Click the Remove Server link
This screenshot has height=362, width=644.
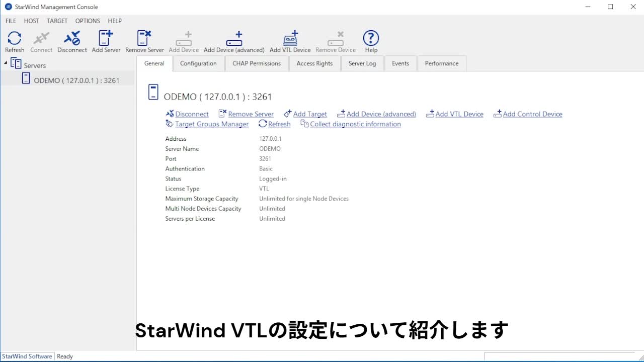(251, 114)
